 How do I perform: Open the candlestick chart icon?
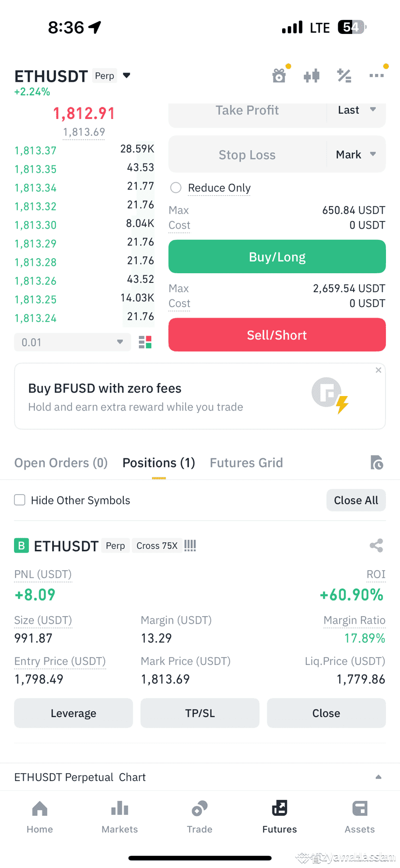(x=312, y=75)
